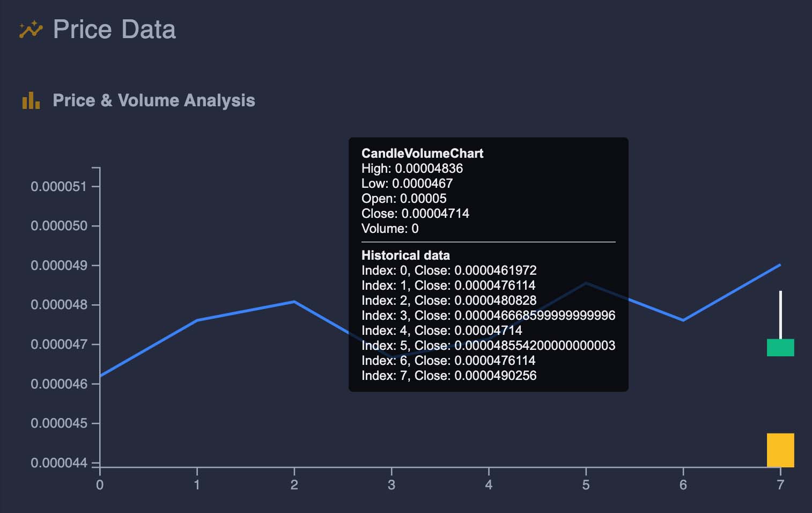This screenshot has height=513, width=812.
Task: Select the Price & Volume Analysis section header
Action: pyautogui.click(x=154, y=100)
